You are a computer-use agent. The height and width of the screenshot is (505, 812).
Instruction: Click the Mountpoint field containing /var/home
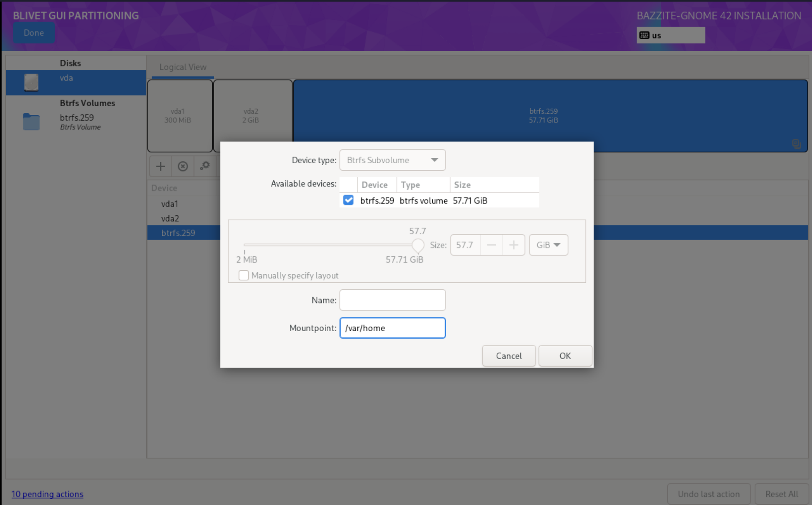(x=392, y=328)
